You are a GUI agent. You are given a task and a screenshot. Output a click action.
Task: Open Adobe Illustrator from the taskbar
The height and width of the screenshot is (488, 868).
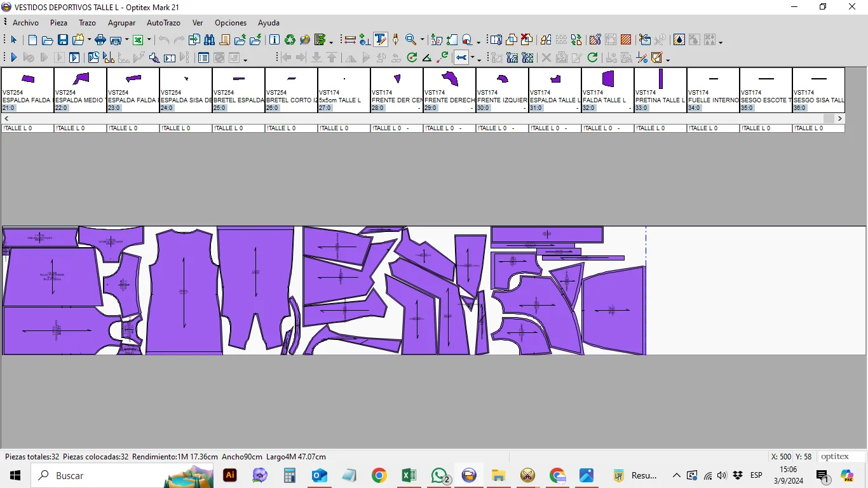coord(230,475)
